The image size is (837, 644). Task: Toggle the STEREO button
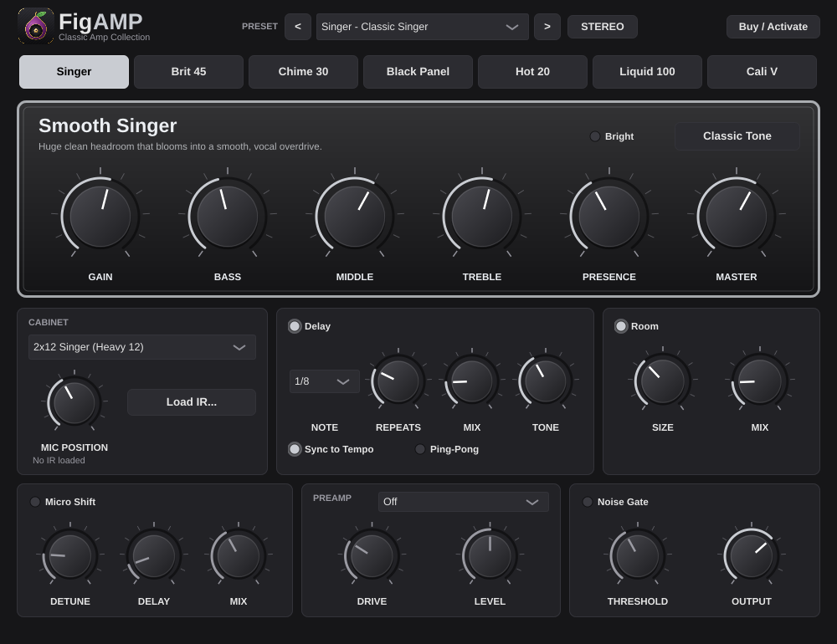(x=602, y=27)
